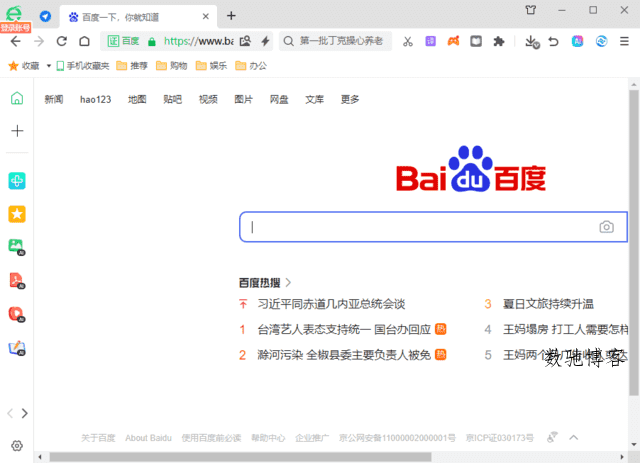Open the 文库 link

click(315, 99)
